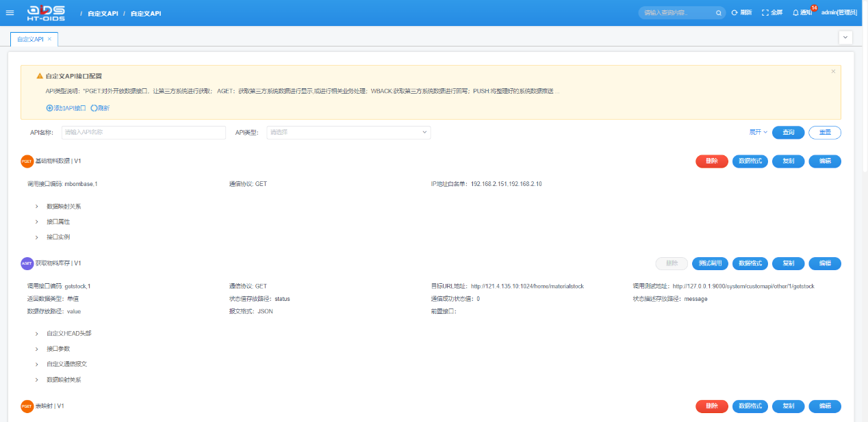This screenshot has height=422, width=868.
Task: Edit the 基础物料数据 API
Action: 825,161
